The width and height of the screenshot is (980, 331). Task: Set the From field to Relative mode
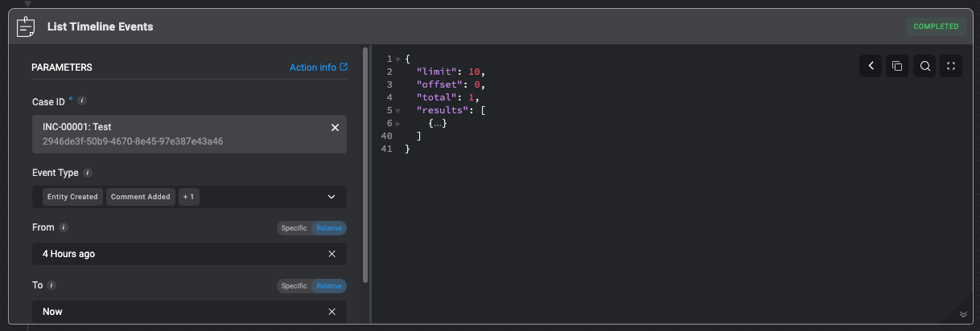329,228
